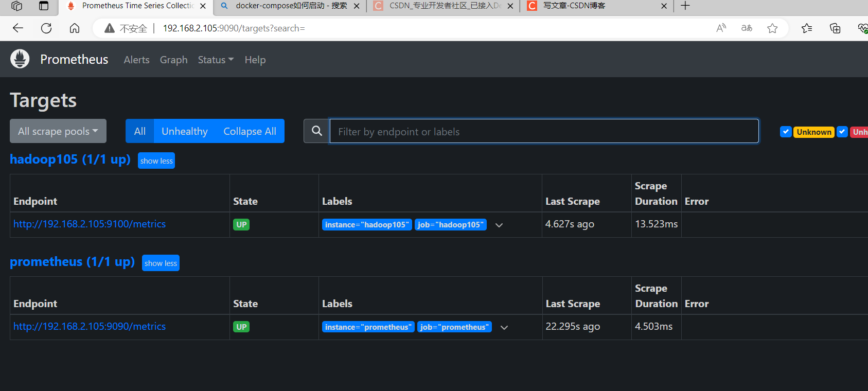This screenshot has height=391, width=868.
Task: Select the All targets filter button
Action: tap(140, 131)
